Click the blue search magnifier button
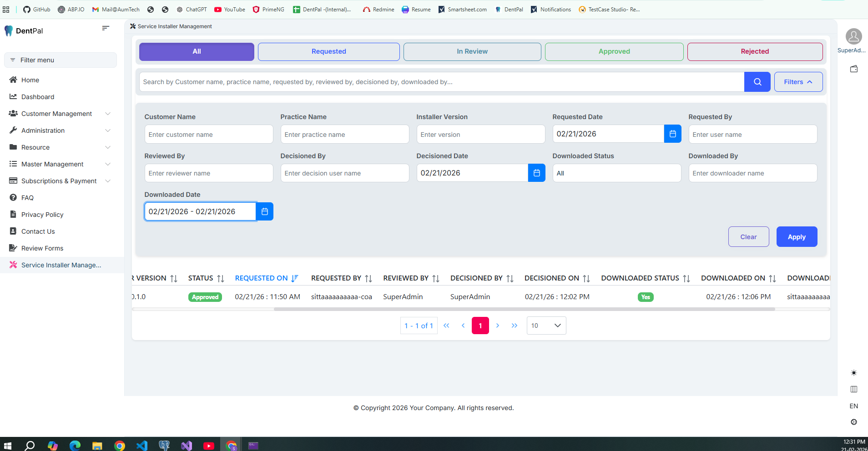 pos(757,82)
